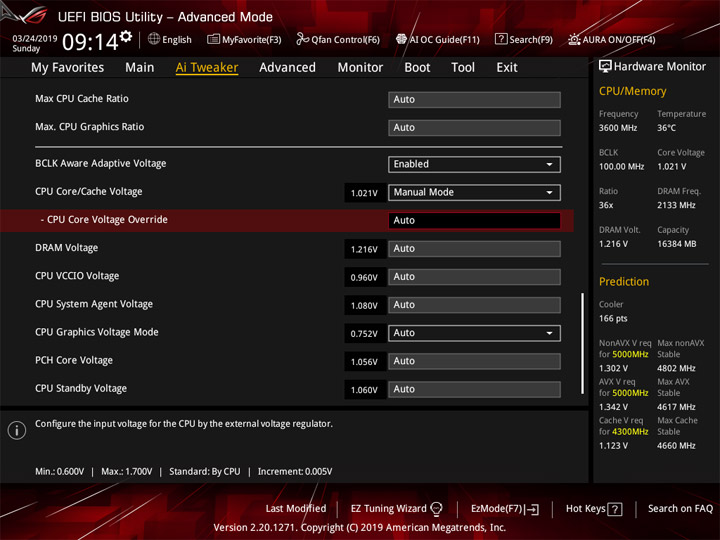
Task: Switch to the Main tab
Action: [140, 68]
